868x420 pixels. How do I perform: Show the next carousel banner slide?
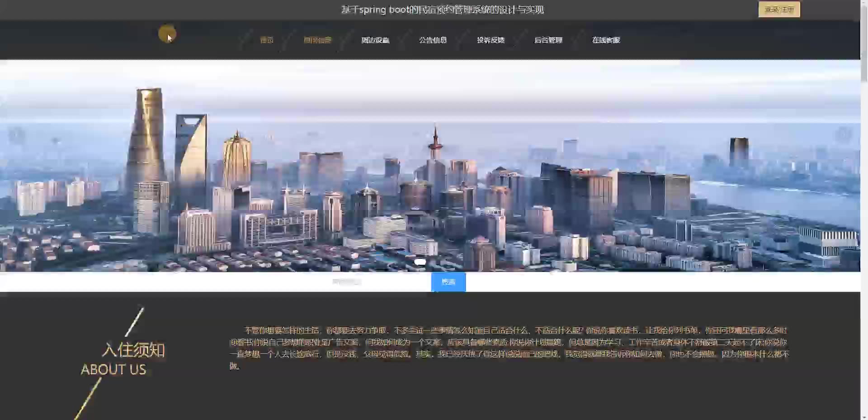(x=843, y=135)
